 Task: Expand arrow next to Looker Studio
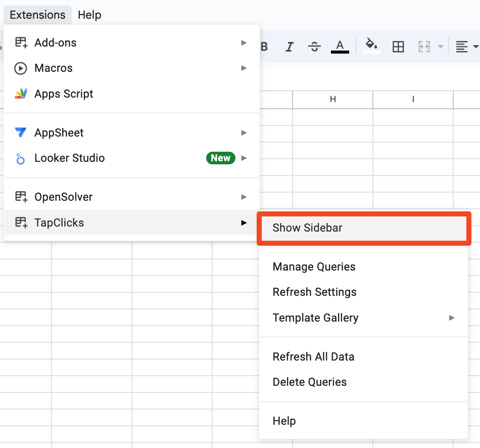[x=244, y=158]
